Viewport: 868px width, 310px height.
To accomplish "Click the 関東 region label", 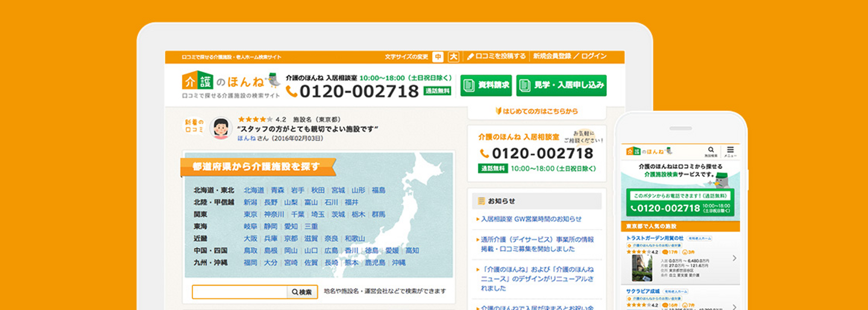I will coord(201,214).
